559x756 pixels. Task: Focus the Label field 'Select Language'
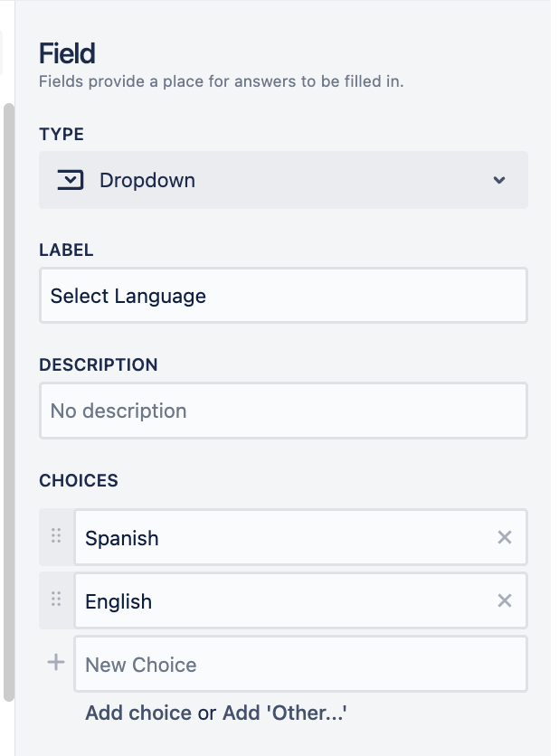(x=282, y=296)
